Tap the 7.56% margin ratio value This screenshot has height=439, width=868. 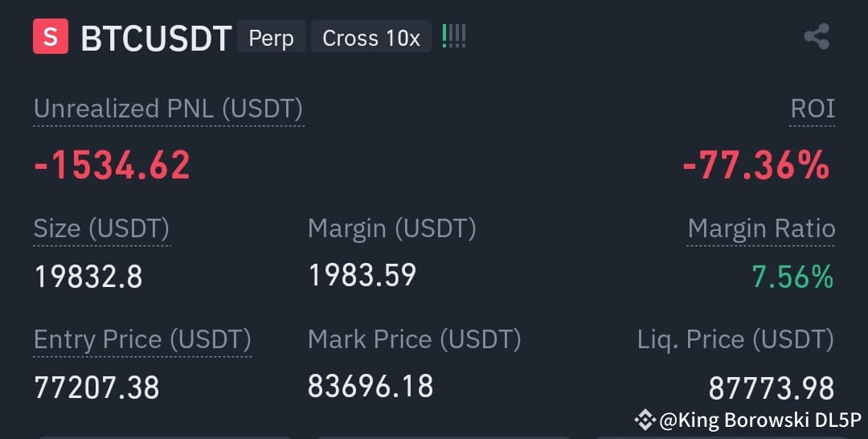[x=792, y=277]
